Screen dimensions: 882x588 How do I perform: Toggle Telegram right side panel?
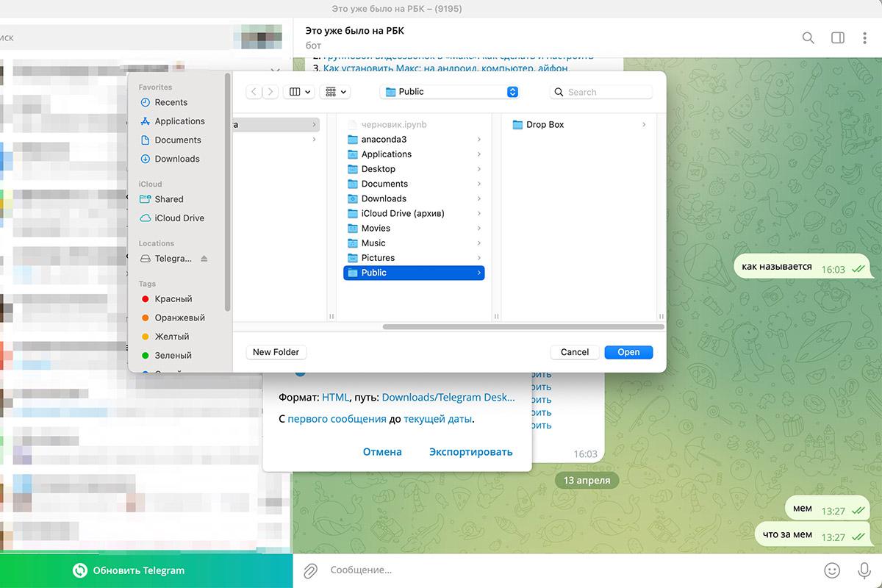point(838,37)
